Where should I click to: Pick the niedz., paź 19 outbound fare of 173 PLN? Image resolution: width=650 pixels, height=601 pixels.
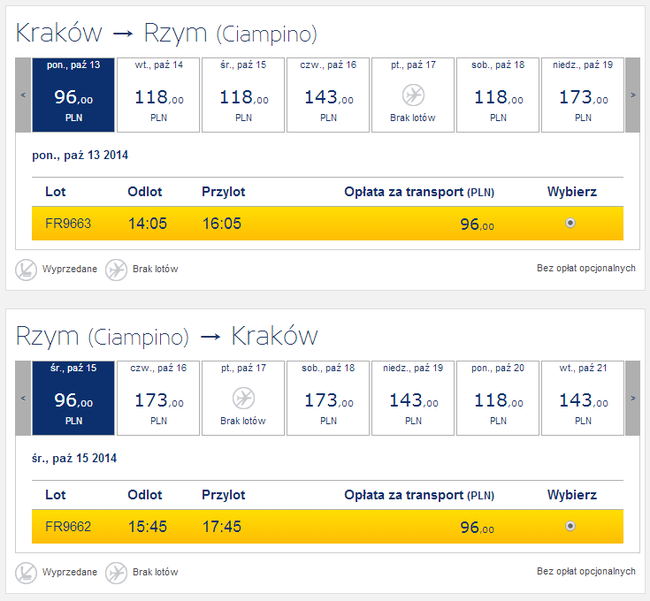pos(582,95)
